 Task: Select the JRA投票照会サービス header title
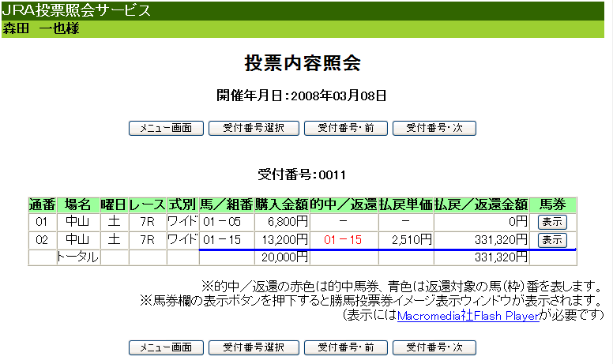tap(77, 10)
